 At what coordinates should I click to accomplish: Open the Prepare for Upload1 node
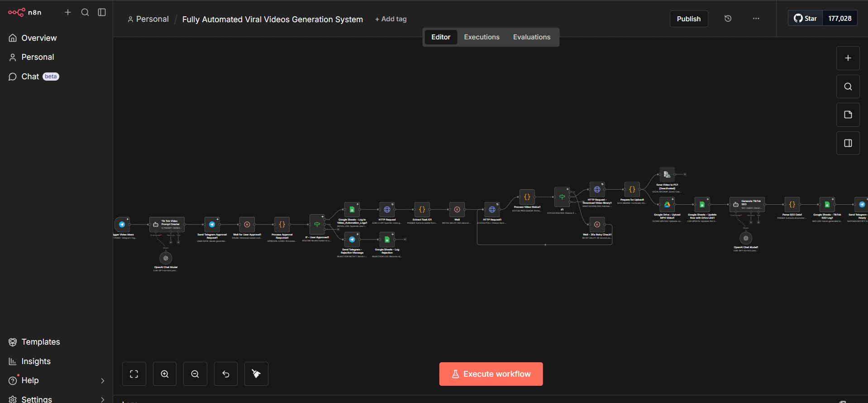click(632, 190)
